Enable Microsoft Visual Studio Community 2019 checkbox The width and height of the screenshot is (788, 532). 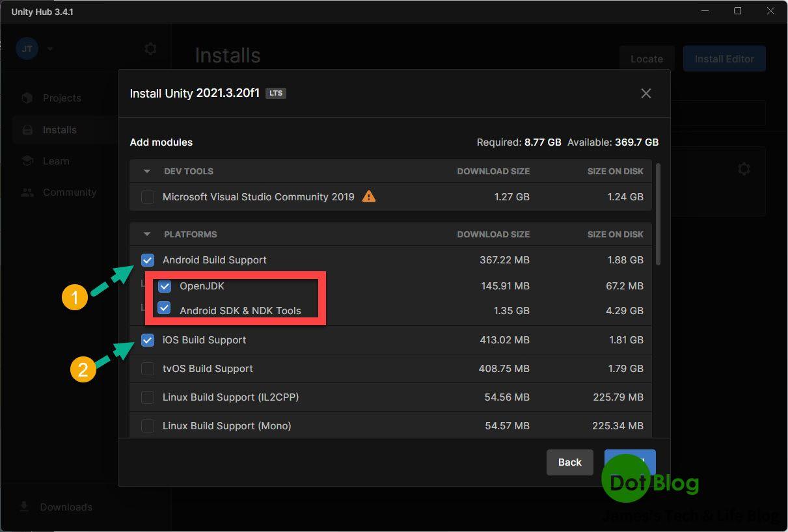[148, 196]
